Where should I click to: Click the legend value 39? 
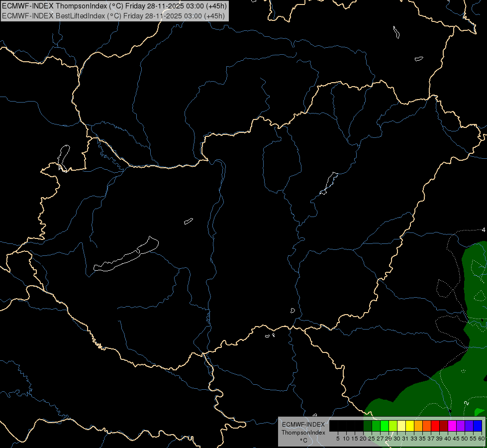439,439
